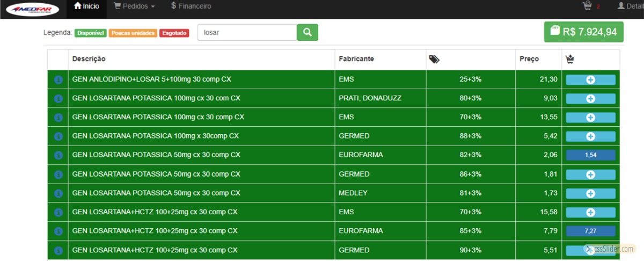
Task: Select 'GEN ANLODIPINO+LOSAR 5+100mg 30 comp CX' text
Action: (152, 79)
